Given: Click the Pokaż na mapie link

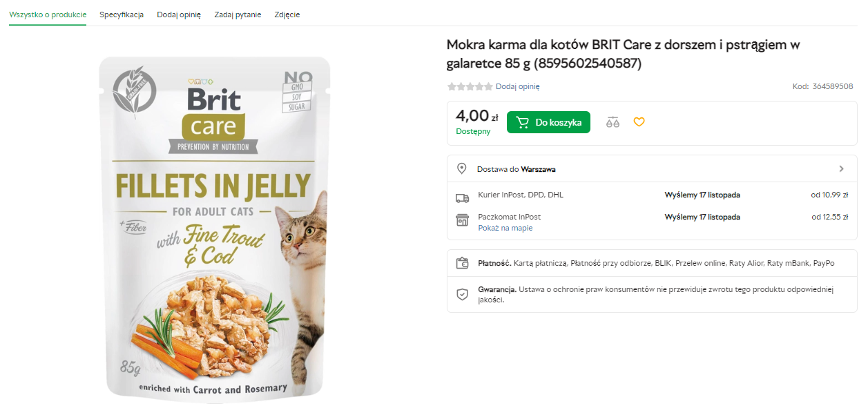Looking at the screenshot, I should click(505, 228).
